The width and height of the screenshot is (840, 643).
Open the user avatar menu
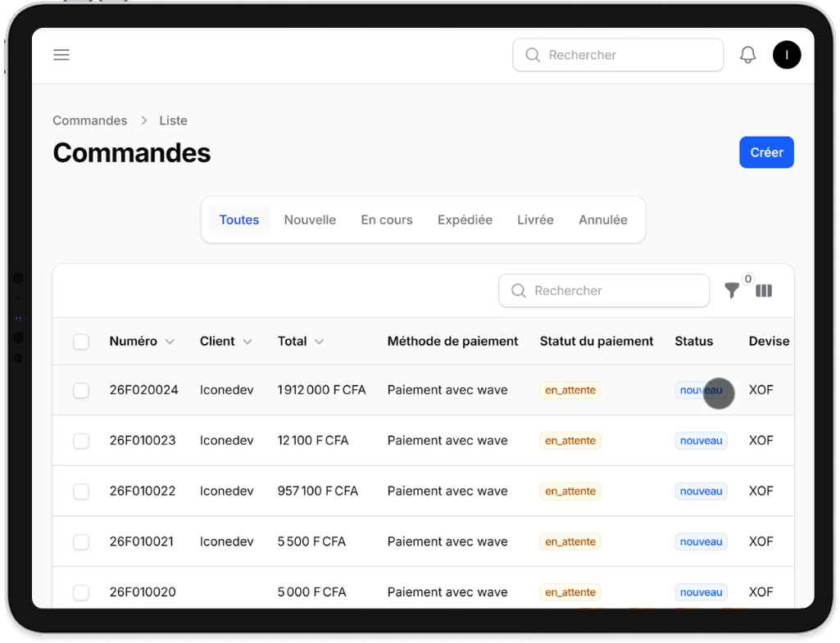(786, 54)
